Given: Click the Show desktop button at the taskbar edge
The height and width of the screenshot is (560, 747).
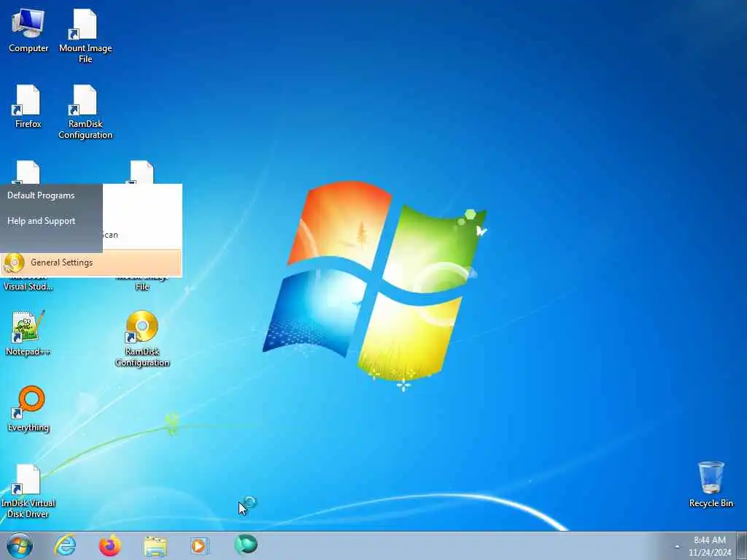Looking at the screenshot, I should (x=742, y=545).
